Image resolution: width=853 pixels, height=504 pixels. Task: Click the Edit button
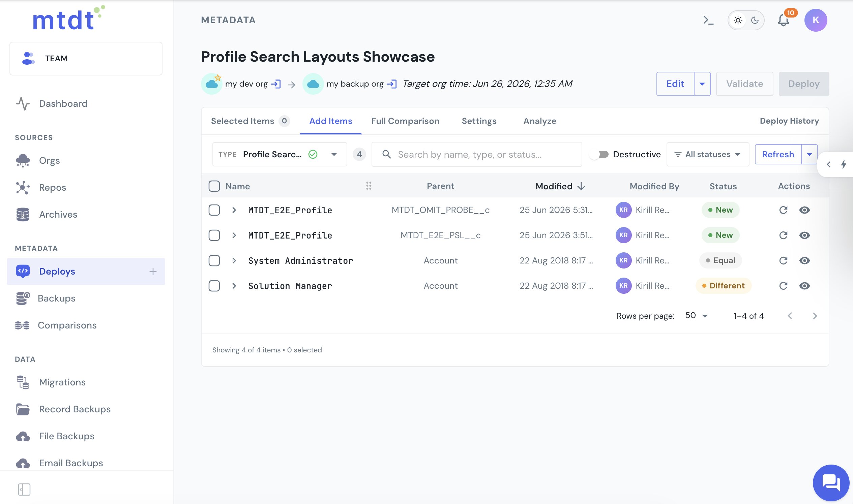pyautogui.click(x=675, y=84)
